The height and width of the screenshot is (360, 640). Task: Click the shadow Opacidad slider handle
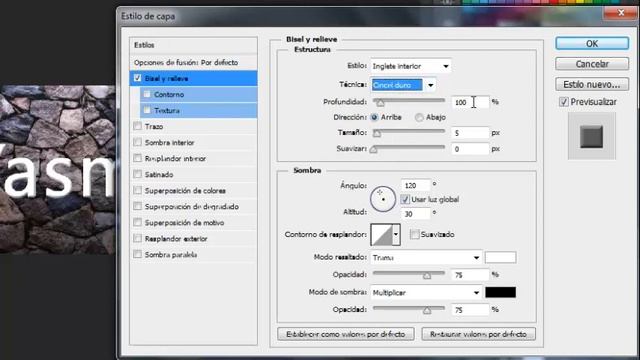427,311
